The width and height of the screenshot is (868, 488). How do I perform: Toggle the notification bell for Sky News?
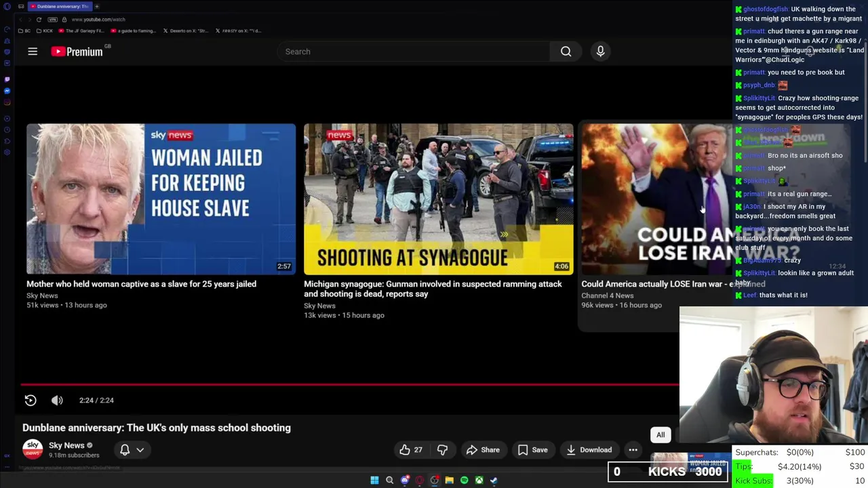(125, 450)
